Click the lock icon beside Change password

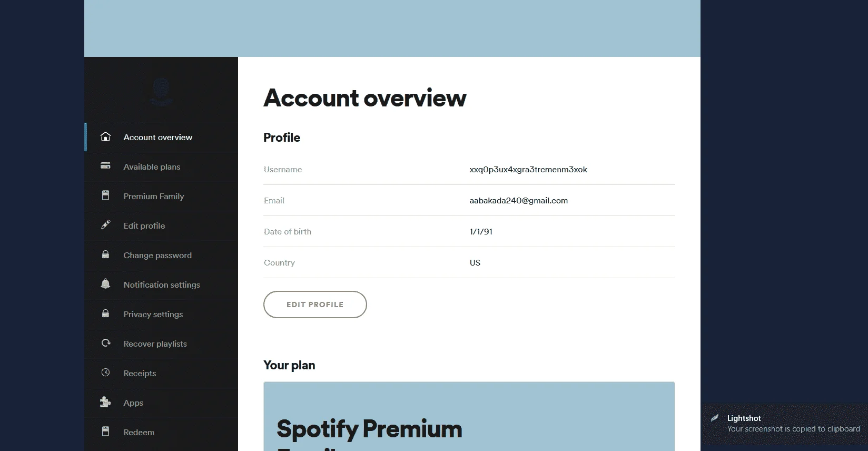[x=105, y=254]
